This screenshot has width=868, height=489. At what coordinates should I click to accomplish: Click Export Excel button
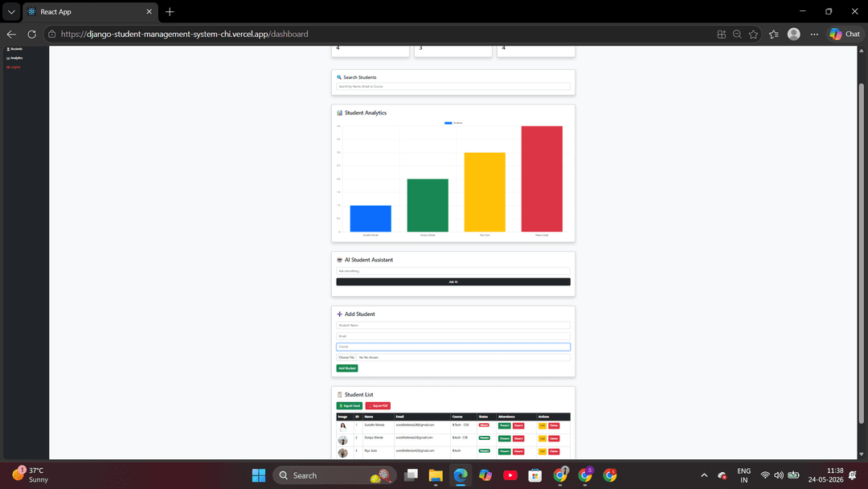tap(350, 406)
